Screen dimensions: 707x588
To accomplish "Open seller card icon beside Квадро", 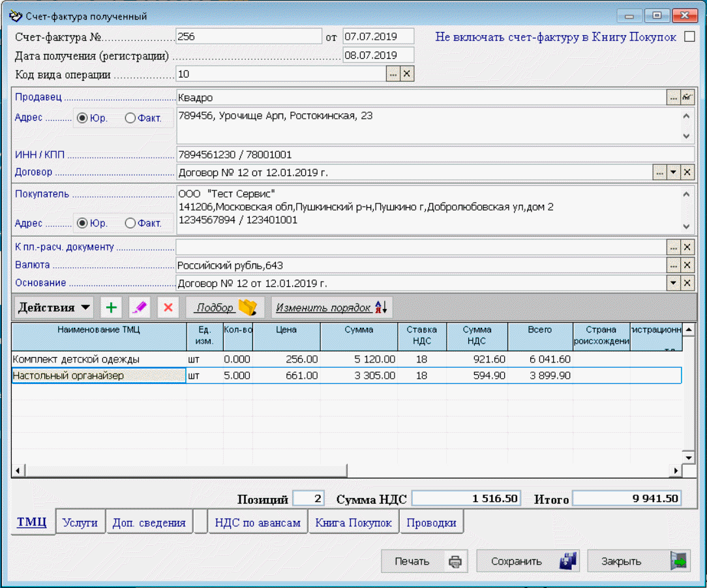I will 687,97.
